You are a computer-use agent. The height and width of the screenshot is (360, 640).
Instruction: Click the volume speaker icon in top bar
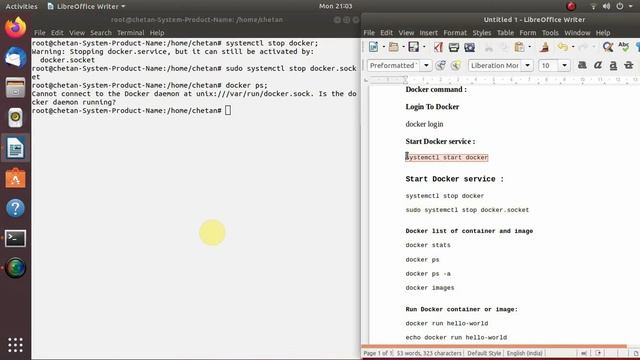(x=607, y=6)
